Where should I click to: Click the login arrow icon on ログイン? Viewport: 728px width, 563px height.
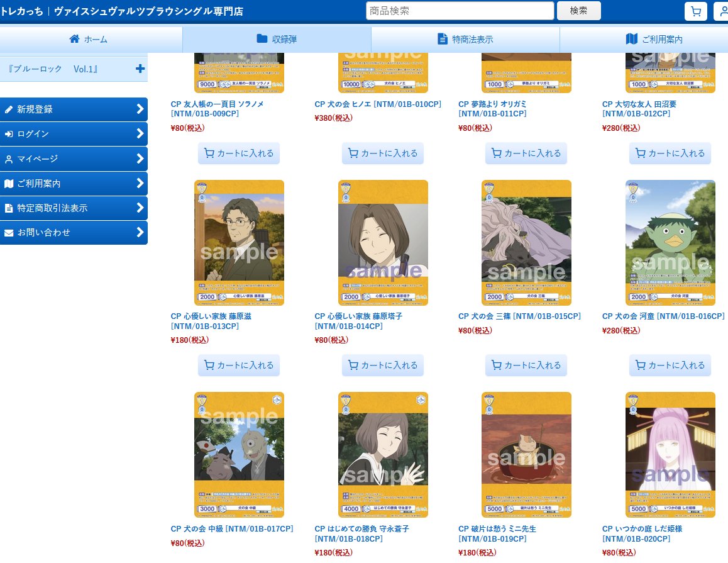click(9, 134)
